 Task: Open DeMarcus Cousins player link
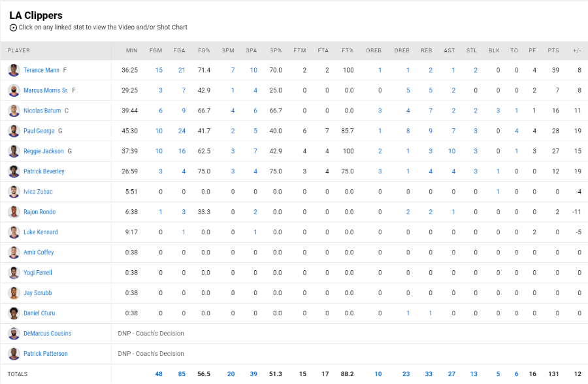[x=47, y=334]
